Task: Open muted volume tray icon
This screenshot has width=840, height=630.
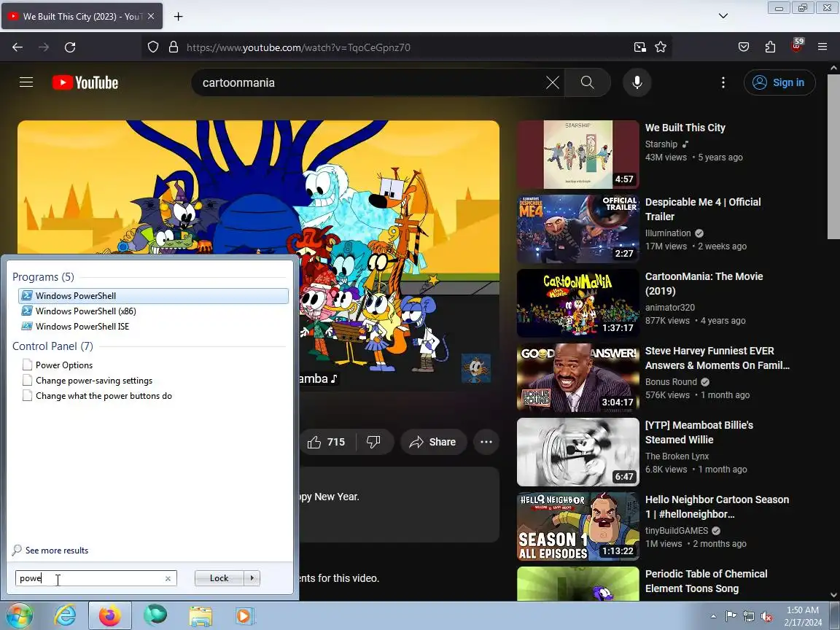Action: pyautogui.click(x=766, y=617)
